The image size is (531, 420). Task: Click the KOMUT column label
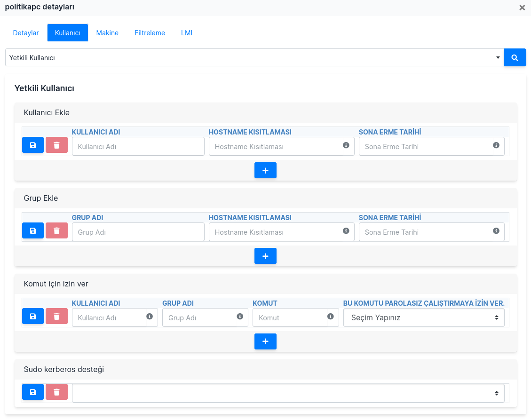click(x=265, y=303)
